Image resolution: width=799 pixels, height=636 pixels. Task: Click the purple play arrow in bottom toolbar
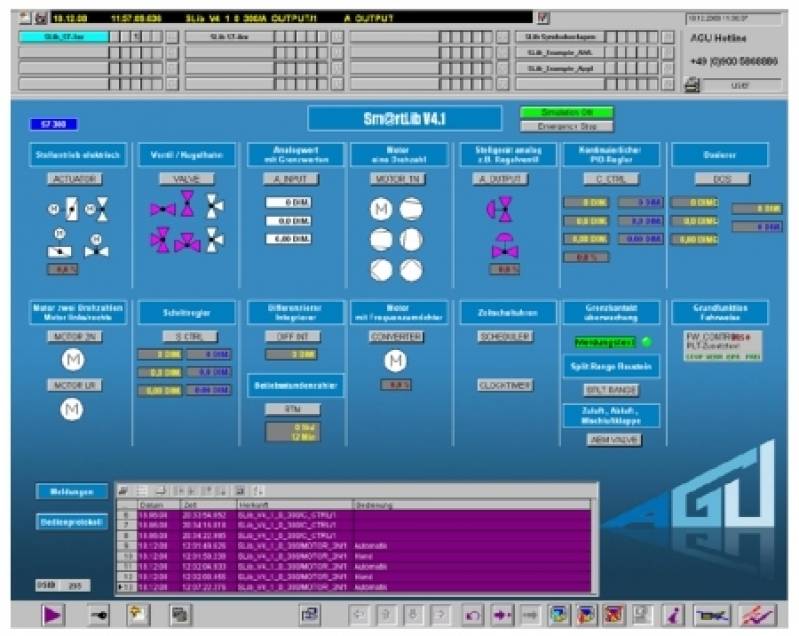[52, 615]
